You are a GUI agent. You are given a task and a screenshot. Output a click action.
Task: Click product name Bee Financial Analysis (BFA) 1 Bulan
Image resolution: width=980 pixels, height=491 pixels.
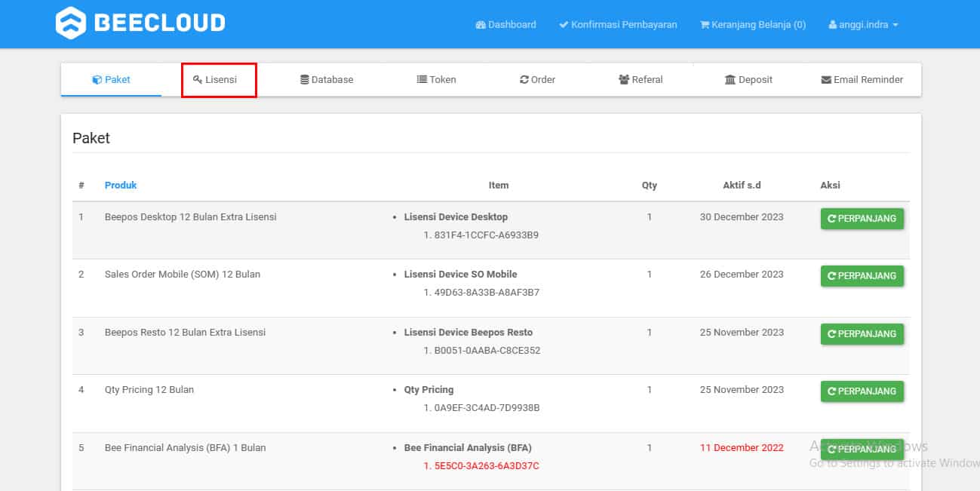pyautogui.click(x=186, y=447)
